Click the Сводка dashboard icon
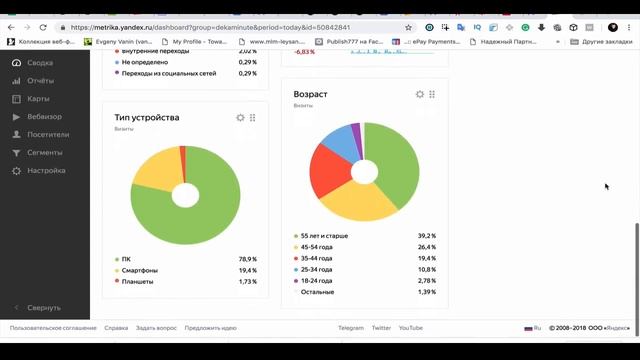The image size is (640, 360). click(16, 63)
